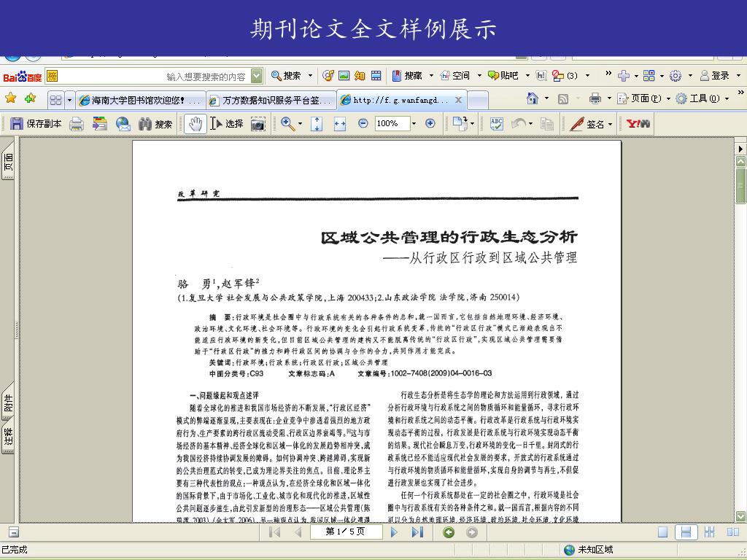Switch to single page layout
The image size is (747, 560).
click(x=662, y=532)
